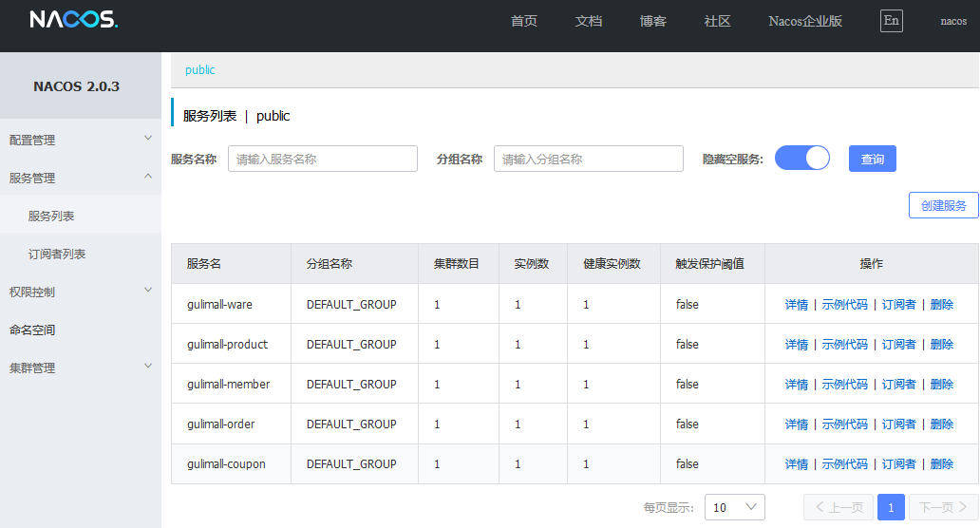Open 订阅者 for gulimall-ware
The height and width of the screenshot is (528, 980).
click(x=898, y=304)
